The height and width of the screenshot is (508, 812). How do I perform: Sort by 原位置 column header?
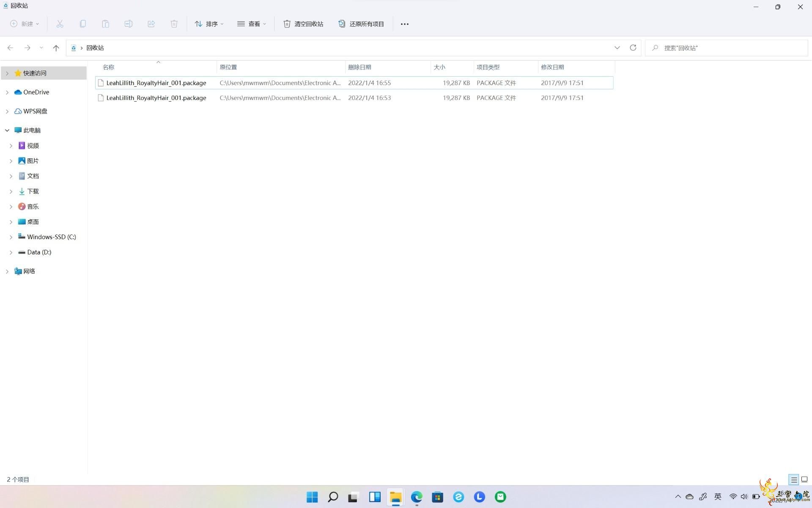tap(228, 67)
